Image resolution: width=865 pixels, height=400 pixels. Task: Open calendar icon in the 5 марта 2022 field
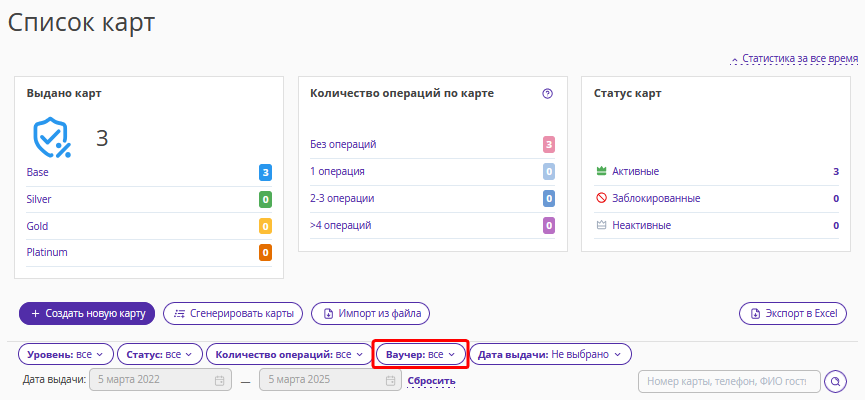click(219, 380)
